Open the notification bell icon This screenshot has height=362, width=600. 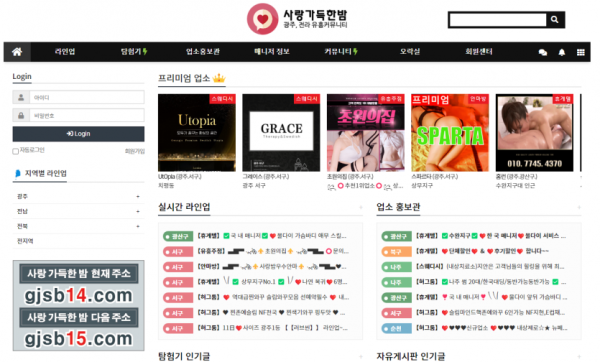click(x=561, y=52)
